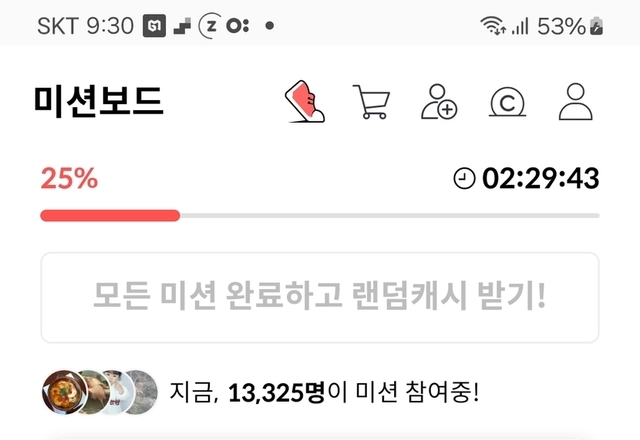The image size is (640, 440).
Task: Tap the circled Z notification icon
Action: 210,26
